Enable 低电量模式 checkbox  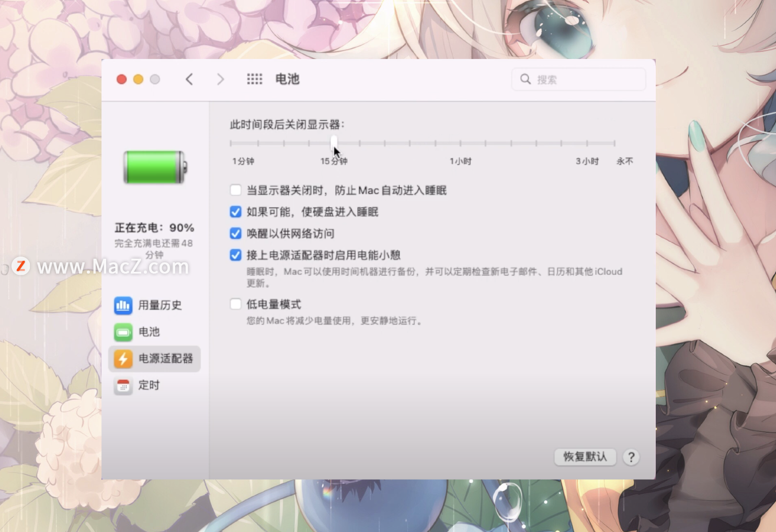(x=236, y=304)
